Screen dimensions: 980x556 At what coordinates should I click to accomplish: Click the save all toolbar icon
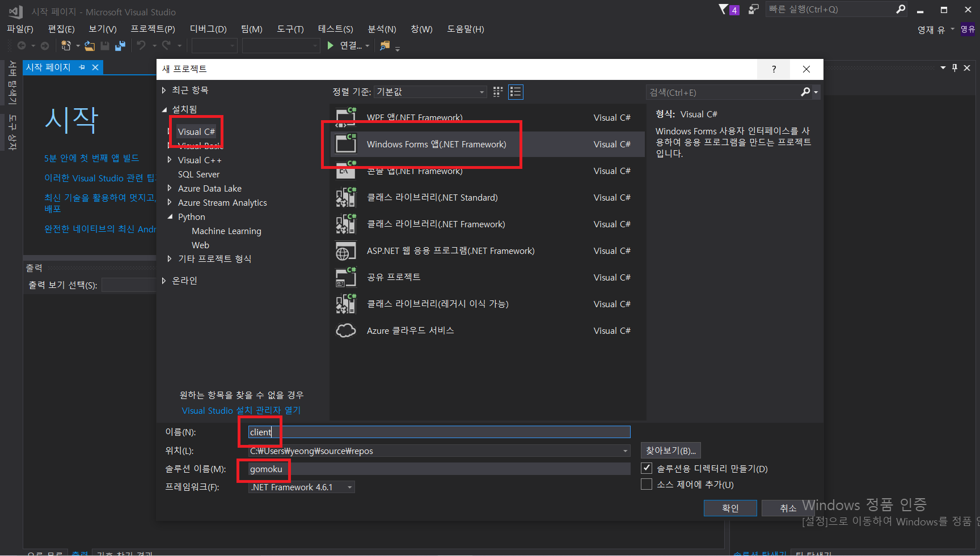tap(120, 45)
